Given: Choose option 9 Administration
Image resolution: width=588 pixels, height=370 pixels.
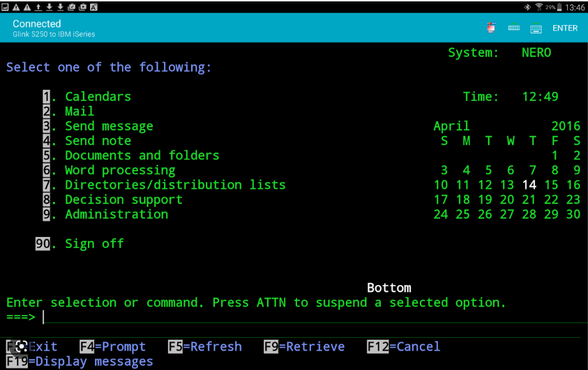Looking at the screenshot, I should click(x=116, y=214).
